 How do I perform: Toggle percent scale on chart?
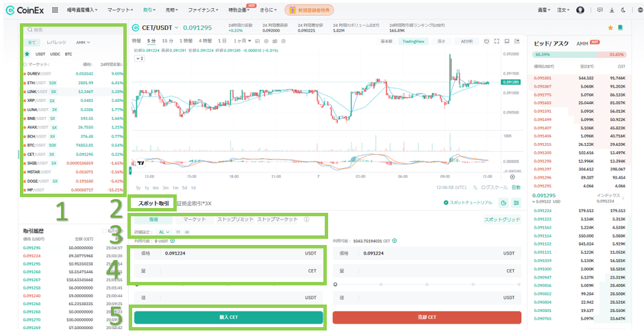[475, 188]
